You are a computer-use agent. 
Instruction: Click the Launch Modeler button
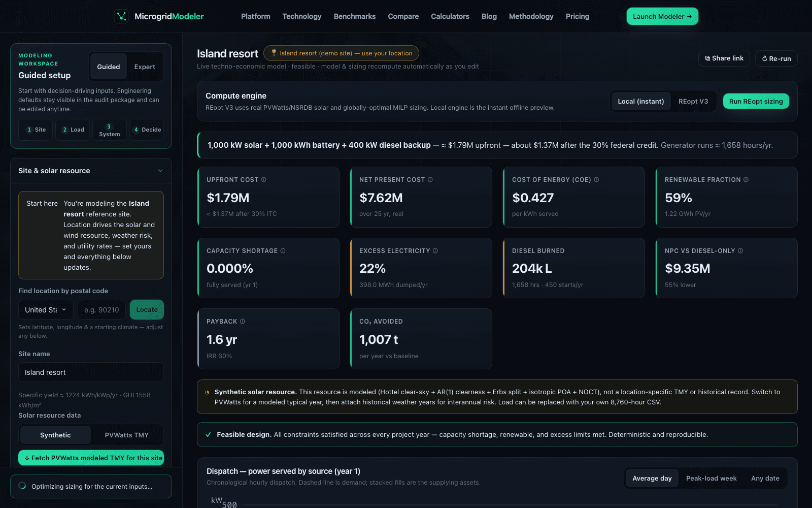click(x=662, y=16)
